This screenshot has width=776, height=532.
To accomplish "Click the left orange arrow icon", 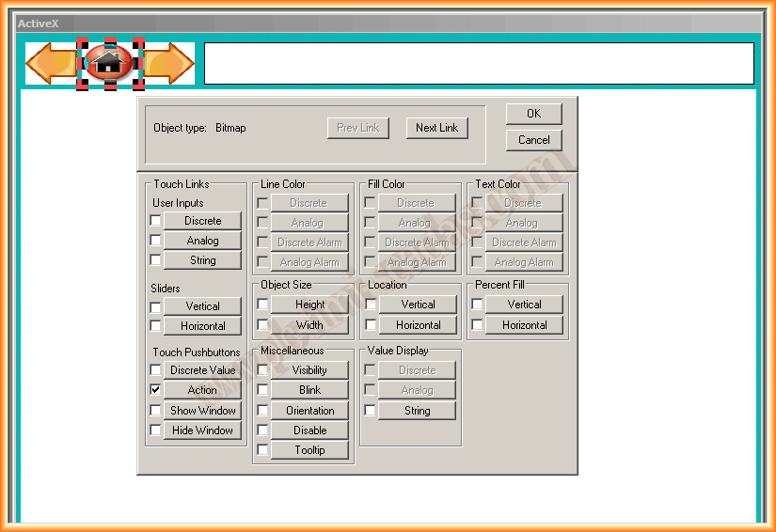I will 51,64.
